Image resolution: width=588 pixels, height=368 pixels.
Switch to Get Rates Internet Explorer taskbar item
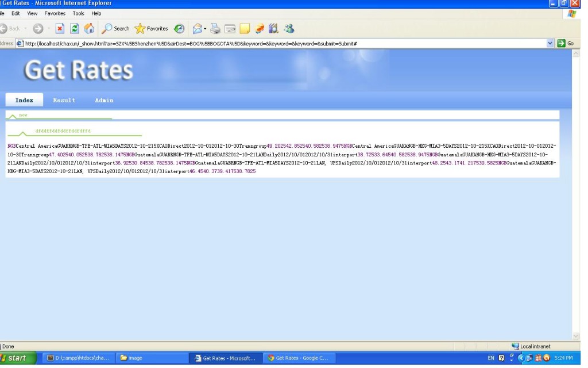click(225, 358)
